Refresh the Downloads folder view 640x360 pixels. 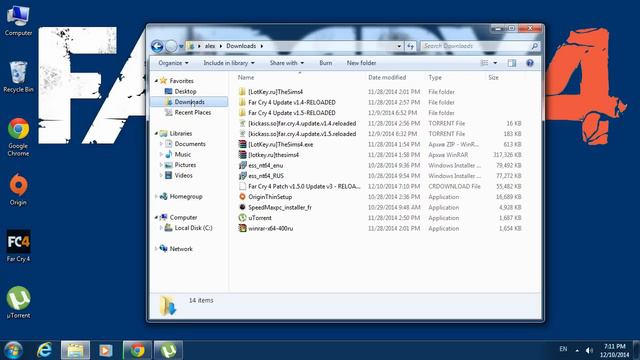click(x=410, y=46)
